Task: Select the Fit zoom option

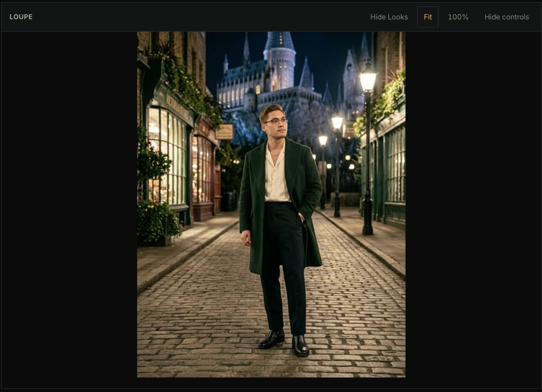Action: 428,17
